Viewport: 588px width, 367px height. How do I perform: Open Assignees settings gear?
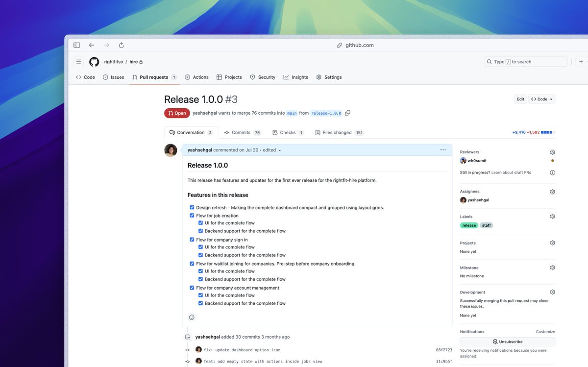pyautogui.click(x=552, y=192)
